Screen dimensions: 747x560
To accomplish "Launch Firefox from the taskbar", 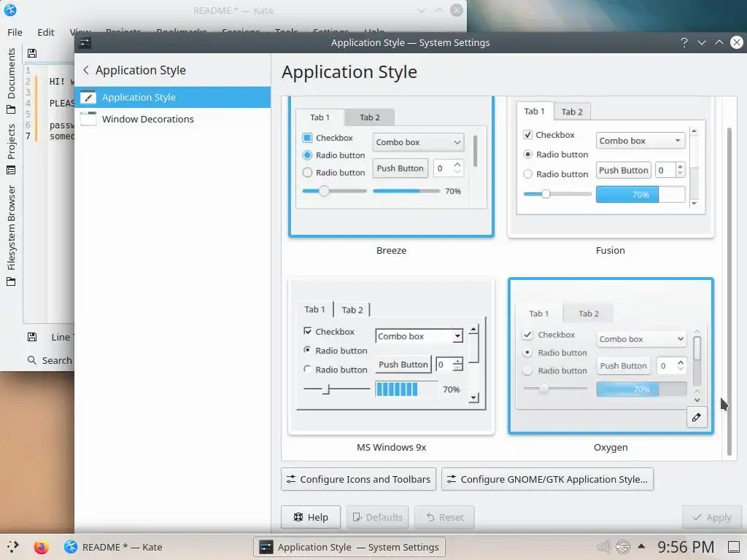I will (x=42, y=547).
